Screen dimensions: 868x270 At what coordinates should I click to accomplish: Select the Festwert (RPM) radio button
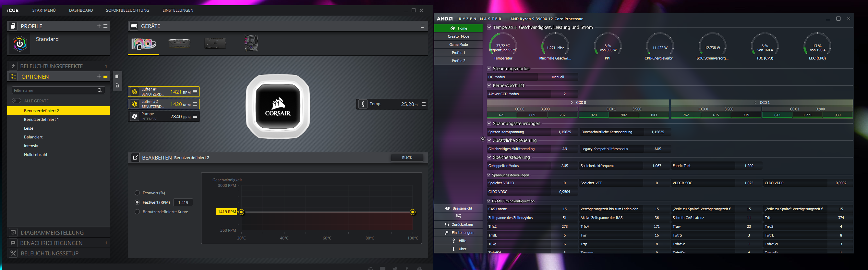(x=137, y=202)
